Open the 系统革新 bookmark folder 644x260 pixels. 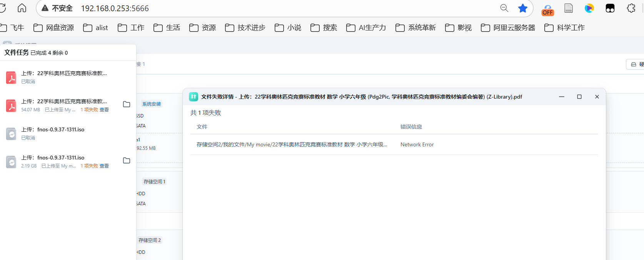click(416, 28)
